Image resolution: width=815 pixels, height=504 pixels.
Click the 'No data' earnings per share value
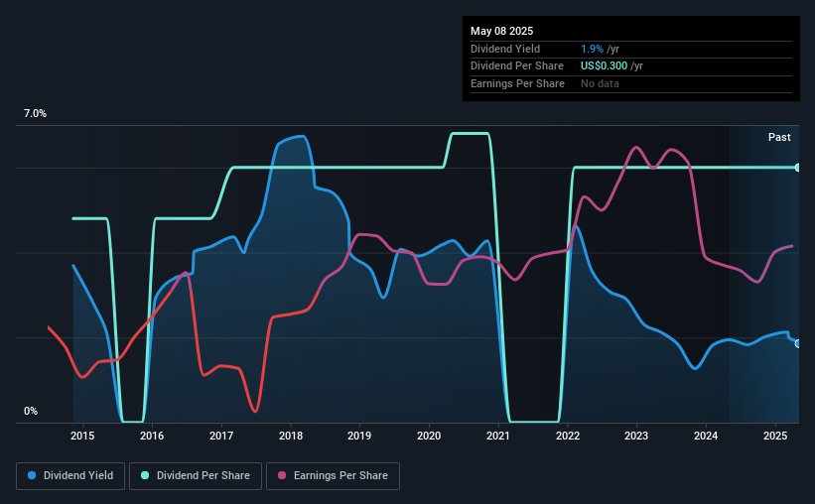(x=600, y=83)
